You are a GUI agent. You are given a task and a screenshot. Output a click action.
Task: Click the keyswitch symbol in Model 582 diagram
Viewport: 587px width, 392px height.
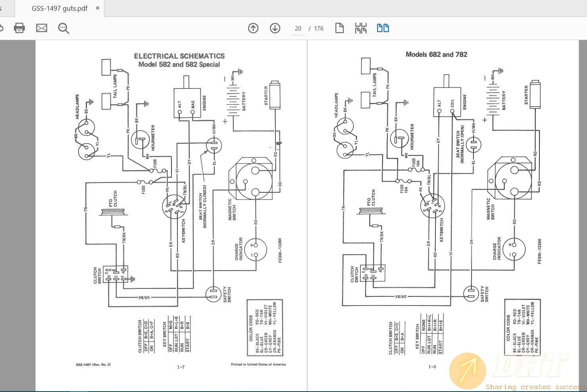pyautogui.click(x=174, y=208)
